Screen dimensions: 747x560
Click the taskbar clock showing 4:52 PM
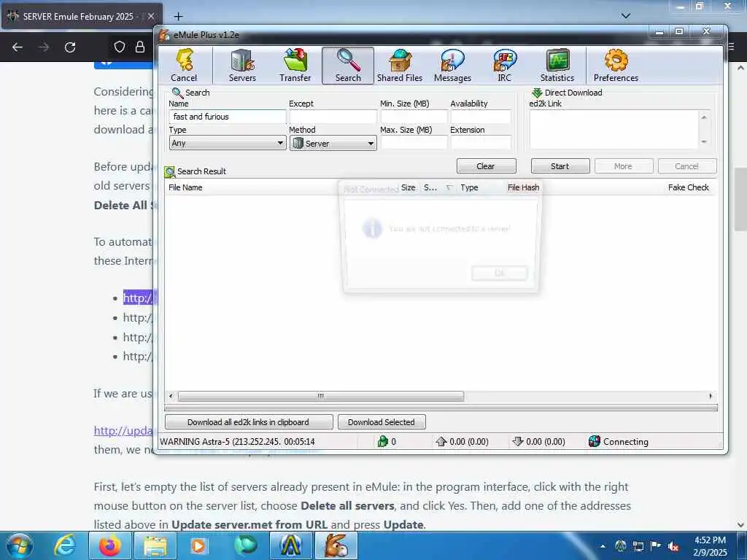coord(710,546)
